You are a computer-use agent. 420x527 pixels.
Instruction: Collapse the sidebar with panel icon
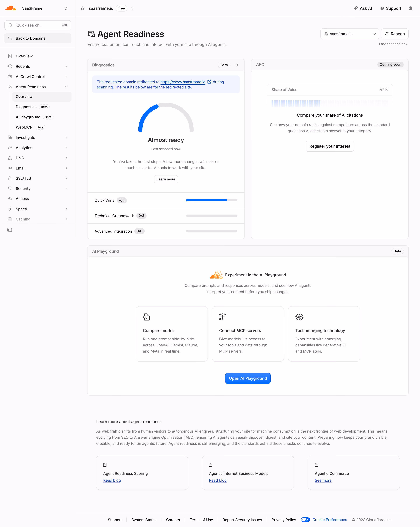tap(10, 230)
